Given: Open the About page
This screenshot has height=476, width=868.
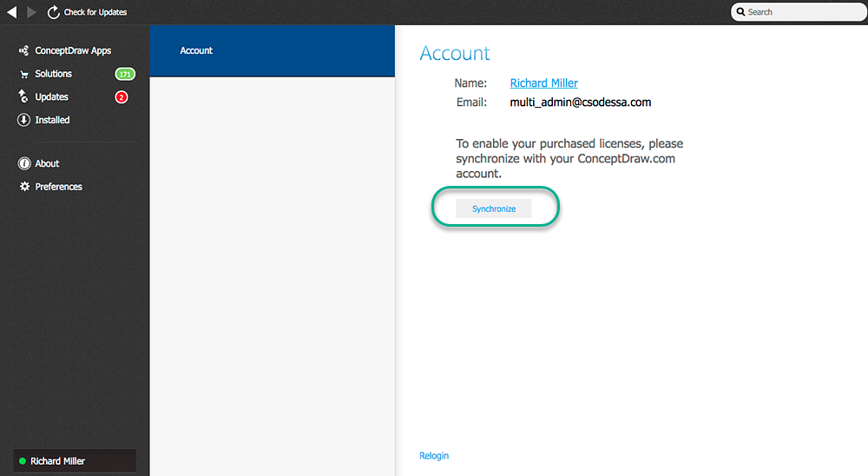Looking at the screenshot, I should [47, 163].
